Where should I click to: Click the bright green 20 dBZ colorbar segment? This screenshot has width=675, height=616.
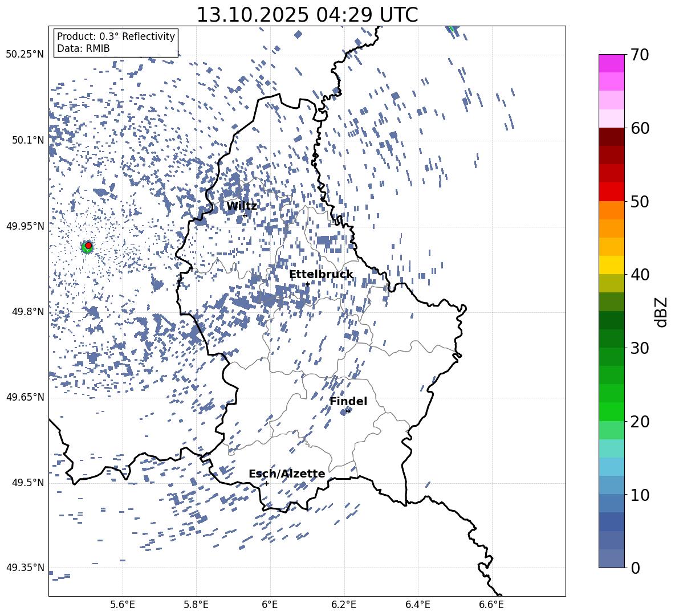tap(612, 412)
